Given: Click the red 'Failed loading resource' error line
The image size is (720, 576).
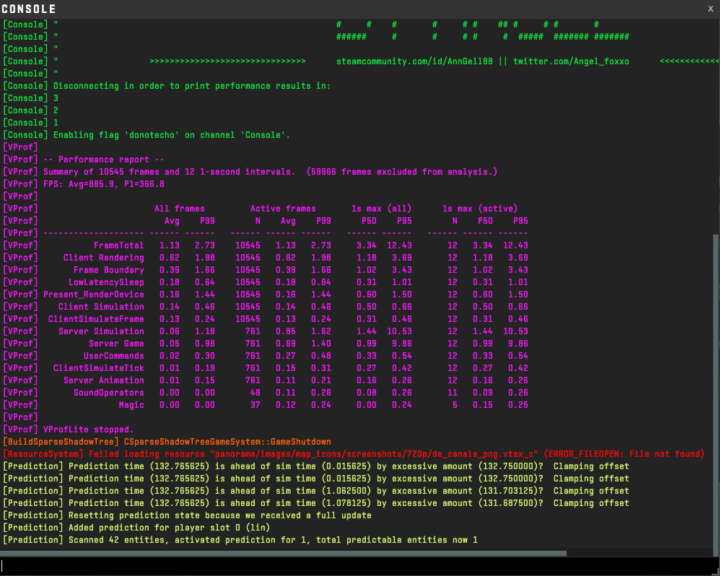Looking at the screenshot, I should pos(354,454).
